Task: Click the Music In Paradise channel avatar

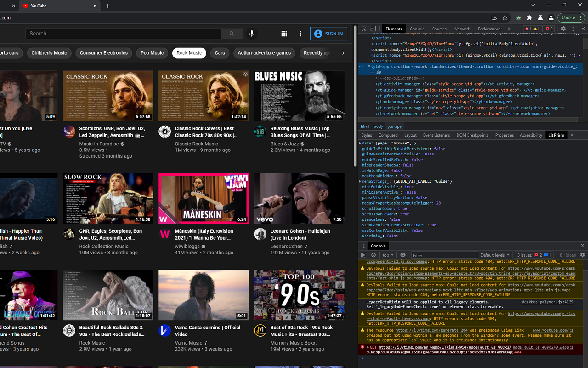Action: (x=69, y=131)
